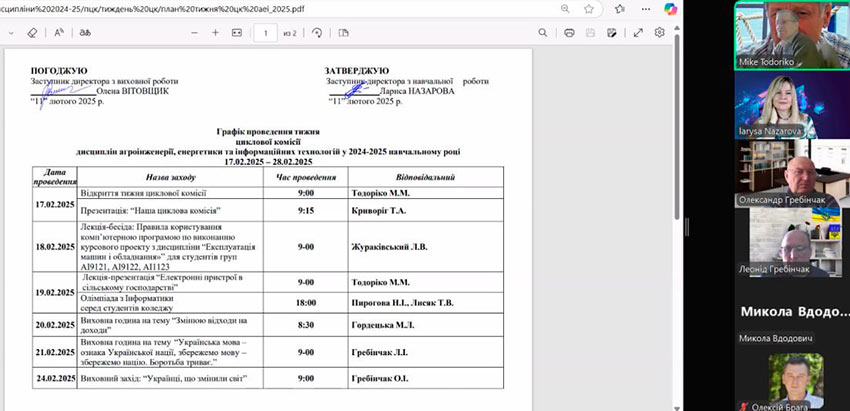Viewport: 850px width, 411px height.
Task: Open PDF viewer settings gear
Action: coord(661,32)
